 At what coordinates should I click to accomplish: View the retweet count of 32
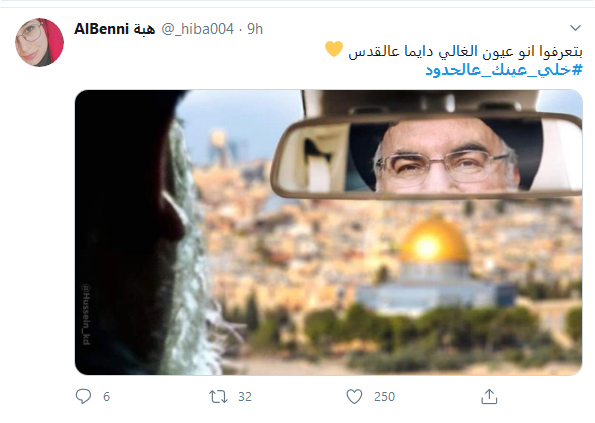point(245,397)
